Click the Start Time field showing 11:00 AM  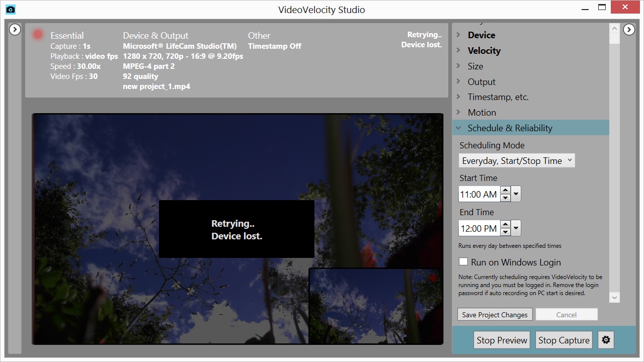coord(479,194)
